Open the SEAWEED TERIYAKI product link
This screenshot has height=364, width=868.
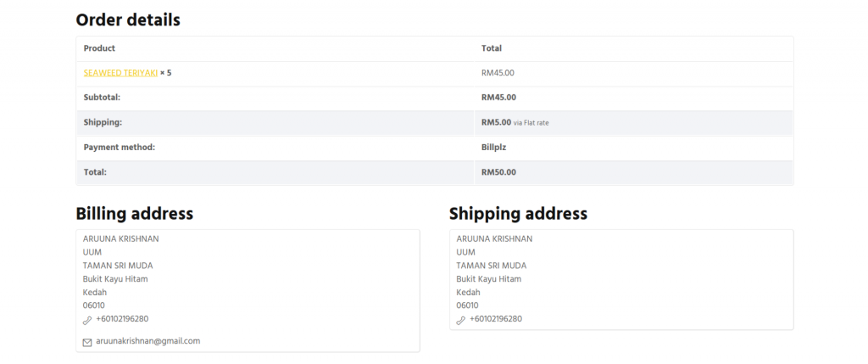120,73
